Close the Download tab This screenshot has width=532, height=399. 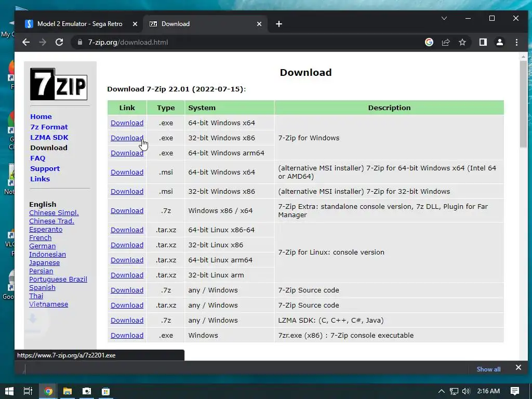point(259,24)
